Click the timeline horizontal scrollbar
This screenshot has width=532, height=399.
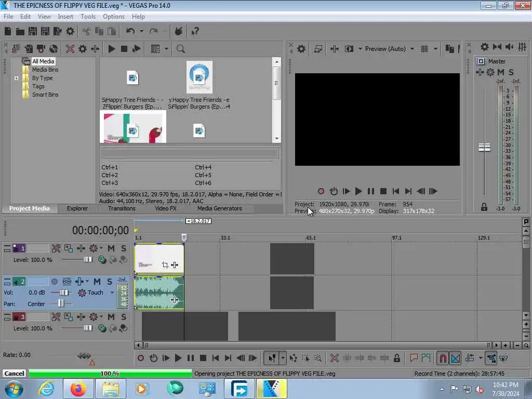coord(317,345)
